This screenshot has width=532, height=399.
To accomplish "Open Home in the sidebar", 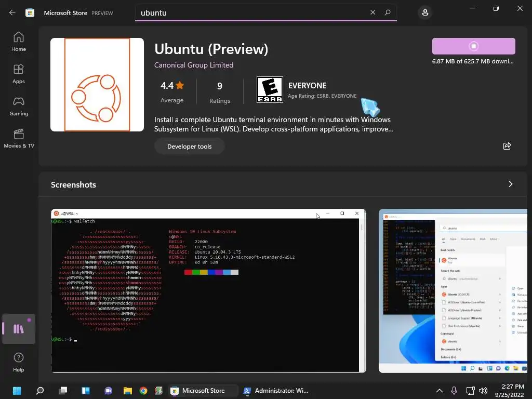I will coord(19,42).
